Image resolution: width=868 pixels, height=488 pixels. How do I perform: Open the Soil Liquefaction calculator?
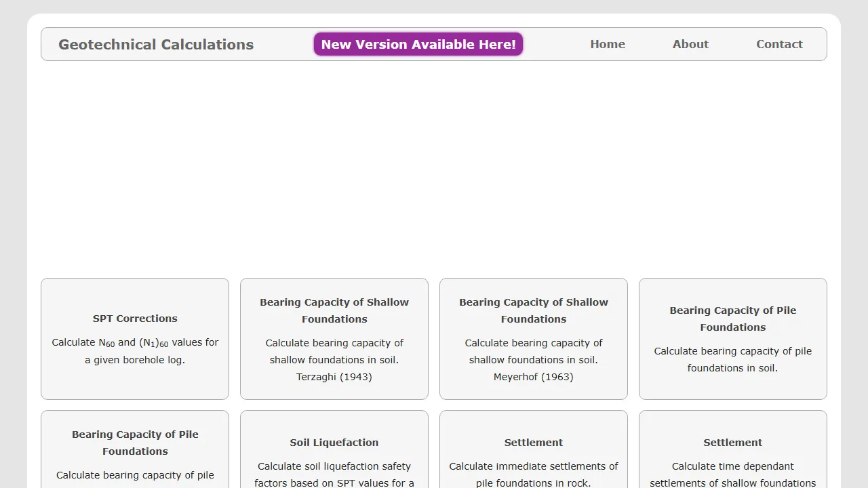coord(334,442)
